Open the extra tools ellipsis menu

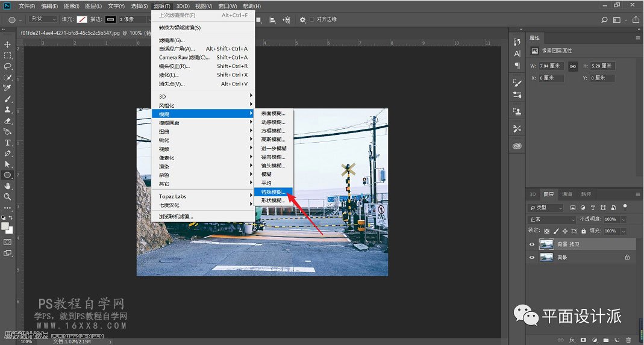(x=7, y=208)
